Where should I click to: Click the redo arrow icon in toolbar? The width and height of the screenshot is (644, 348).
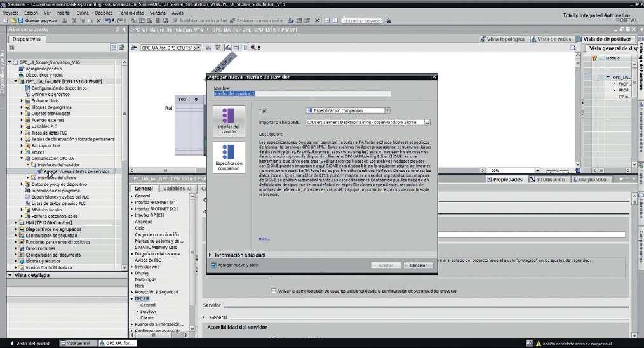coord(120,20)
